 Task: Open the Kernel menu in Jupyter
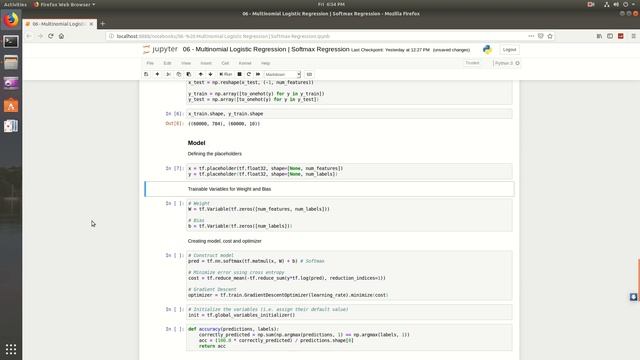245,63
